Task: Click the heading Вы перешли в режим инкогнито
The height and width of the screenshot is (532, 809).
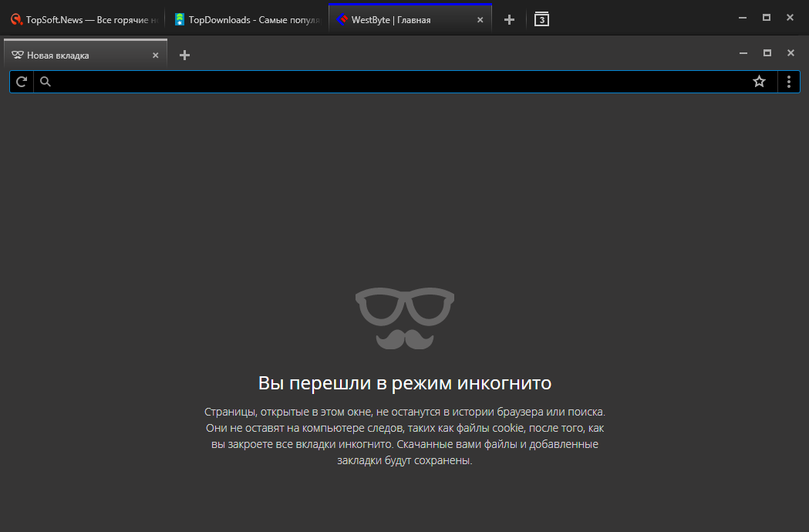Action: (x=404, y=383)
